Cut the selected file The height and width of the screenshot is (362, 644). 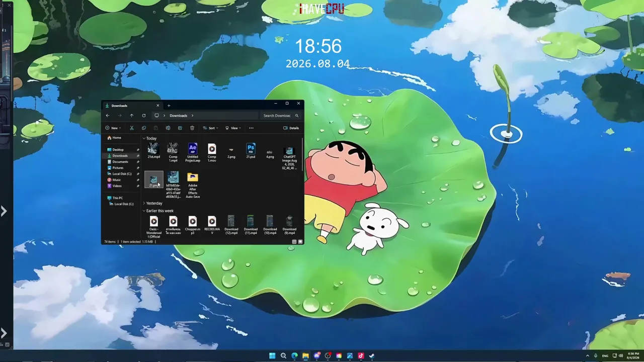pos(132,128)
